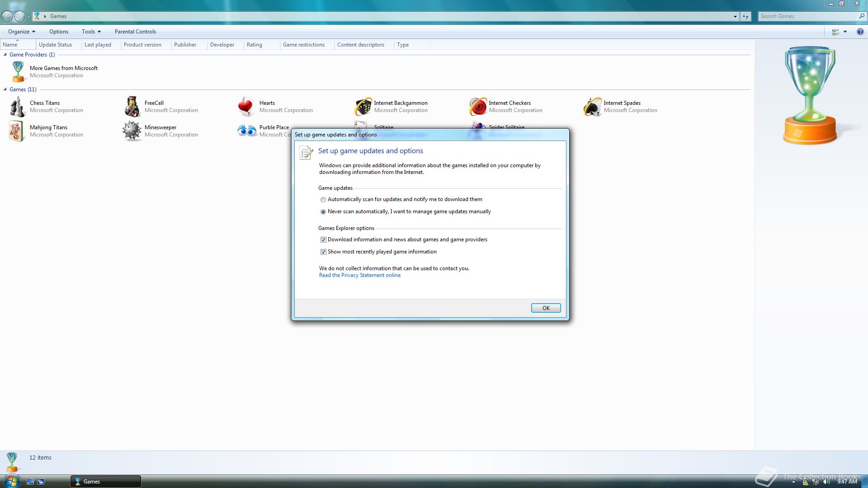Click the "12 items" status text
868x488 pixels.
coord(40,458)
